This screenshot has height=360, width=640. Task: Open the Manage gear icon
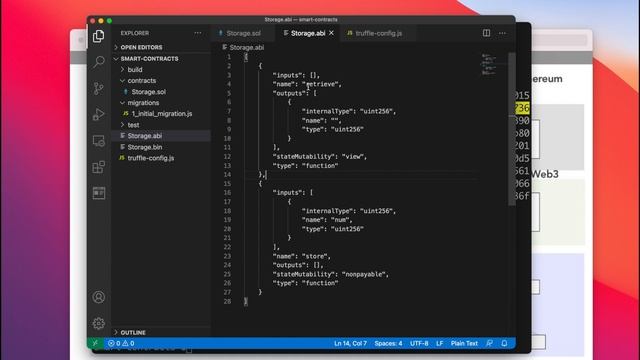(98, 323)
